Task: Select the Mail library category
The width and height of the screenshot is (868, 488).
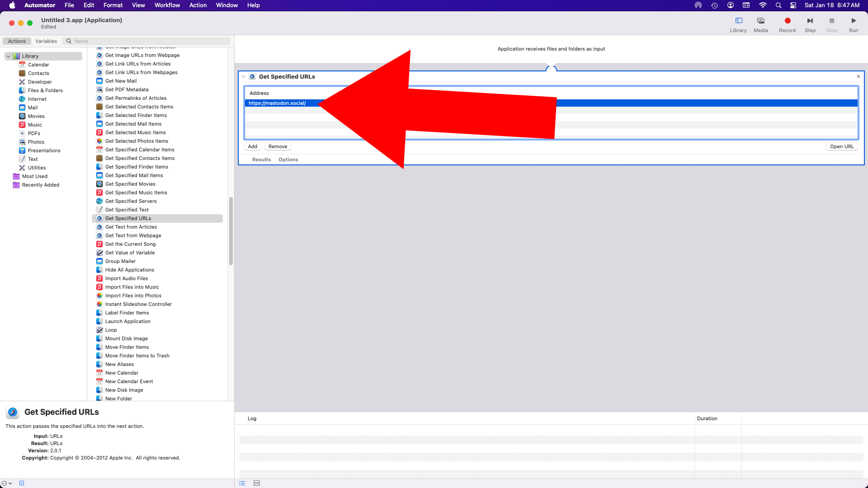Action: (33, 108)
